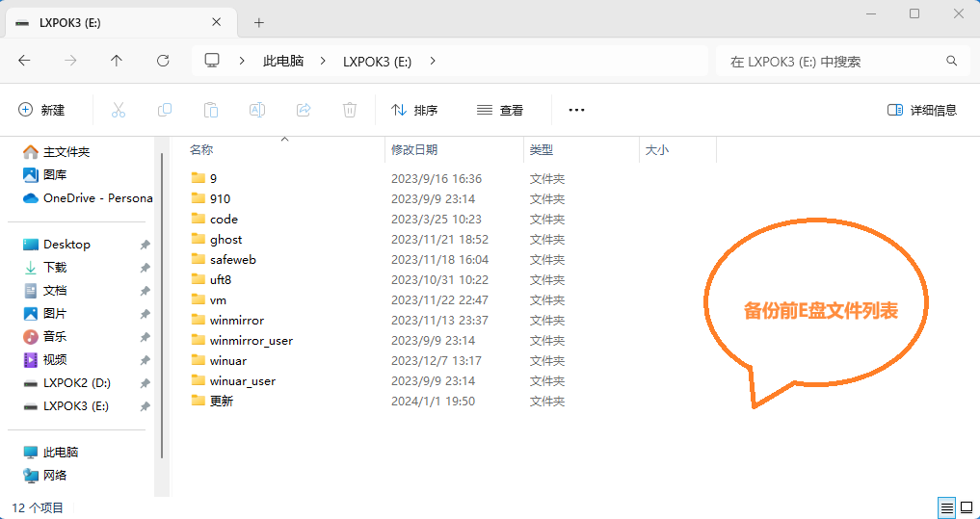Open the 排序 sort dropdown

[x=414, y=110]
